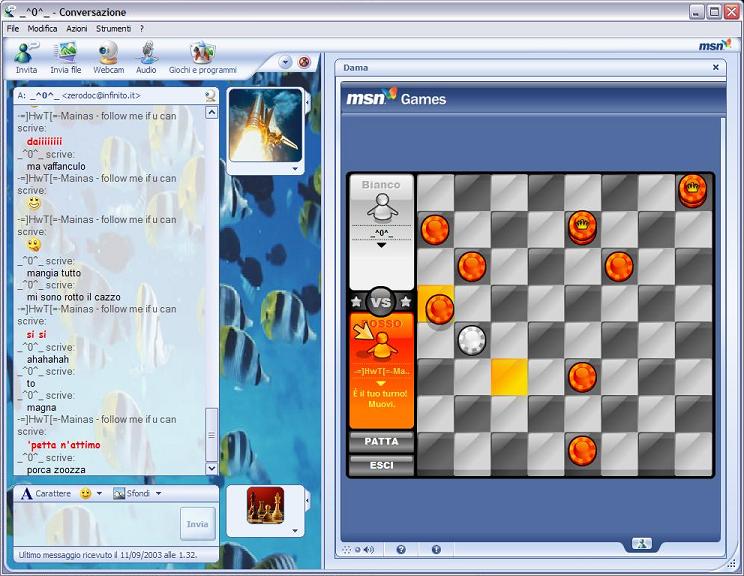The height and width of the screenshot is (576, 744).
Task: Click the Invita contact icon
Action: pyautogui.click(x=26, y=58)
